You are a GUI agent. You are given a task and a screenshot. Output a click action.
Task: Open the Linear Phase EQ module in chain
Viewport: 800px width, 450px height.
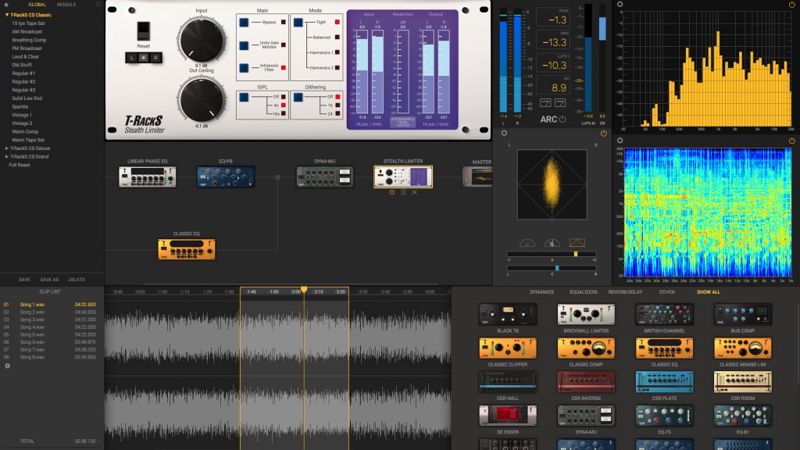(x=147, y=177)
